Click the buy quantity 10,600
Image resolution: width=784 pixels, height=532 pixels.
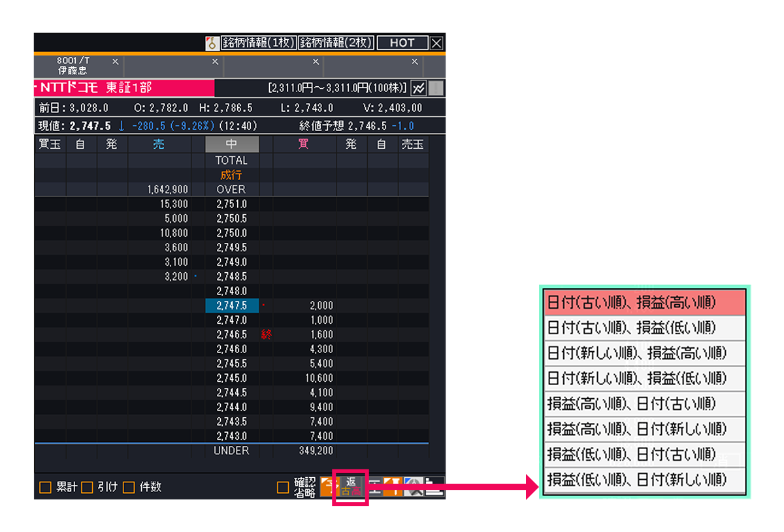point(319,378)
